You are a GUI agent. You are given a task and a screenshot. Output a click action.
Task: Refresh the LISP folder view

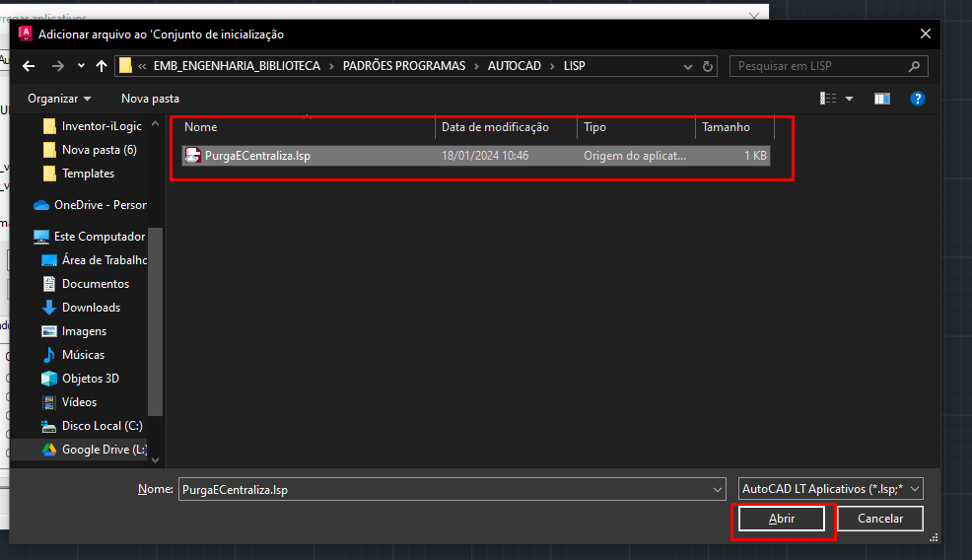tap(708, 66)
